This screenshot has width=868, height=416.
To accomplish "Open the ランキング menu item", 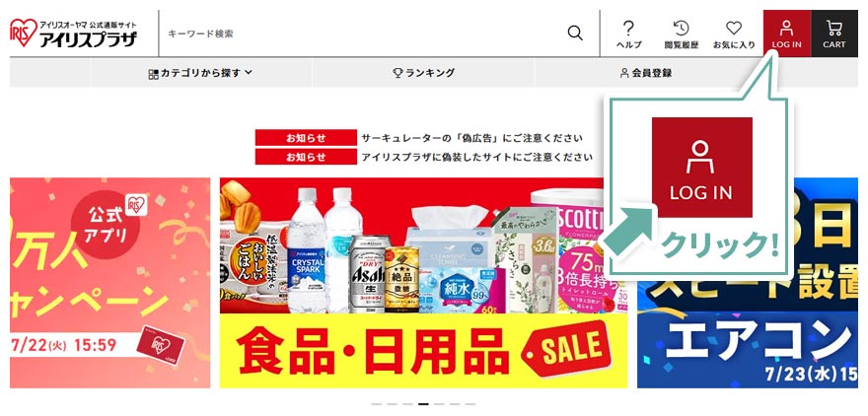I will point(423,73).
